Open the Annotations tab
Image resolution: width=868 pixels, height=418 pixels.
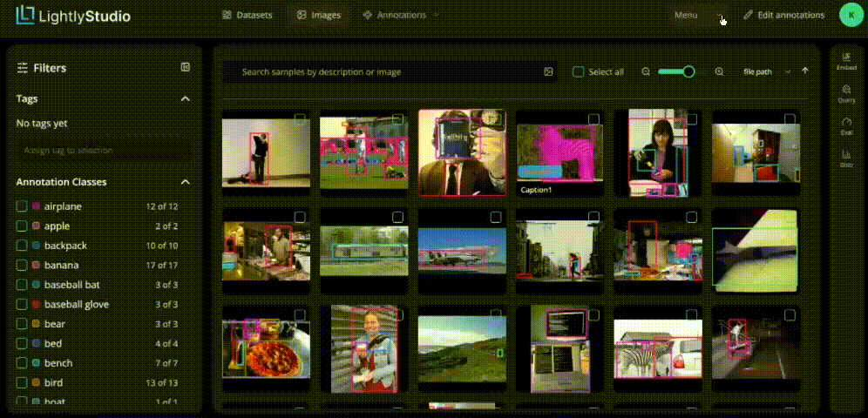pos(401,16)
